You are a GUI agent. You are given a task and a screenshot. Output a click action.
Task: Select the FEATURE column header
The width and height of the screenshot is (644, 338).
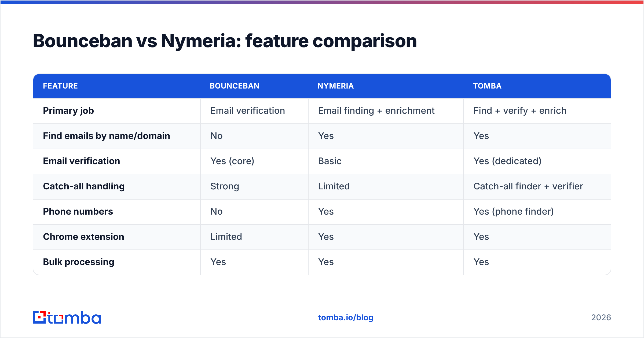pyautogui.click(x=60, y=86)
